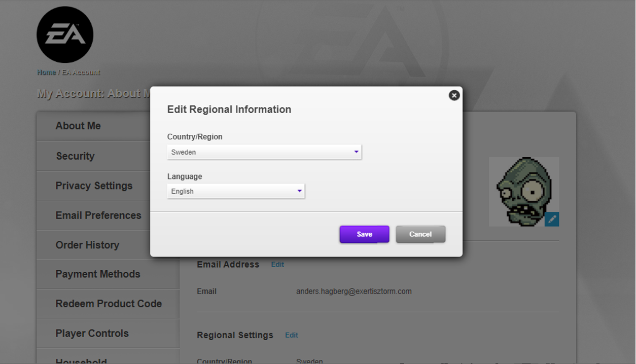The width and height of the screenshot is (636, 364).
Task: Open the Country/Region dropdown
Action: point(264,152)
